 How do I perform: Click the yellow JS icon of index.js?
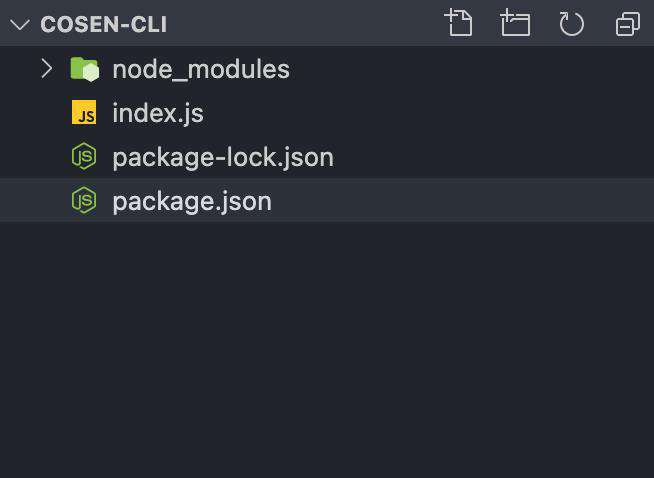[84, 112]
